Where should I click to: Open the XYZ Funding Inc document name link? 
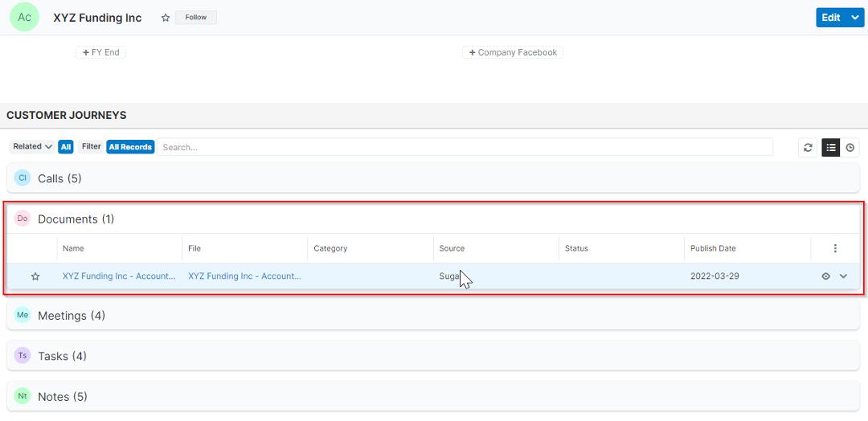pyautogui.click(x=119, y=276)
